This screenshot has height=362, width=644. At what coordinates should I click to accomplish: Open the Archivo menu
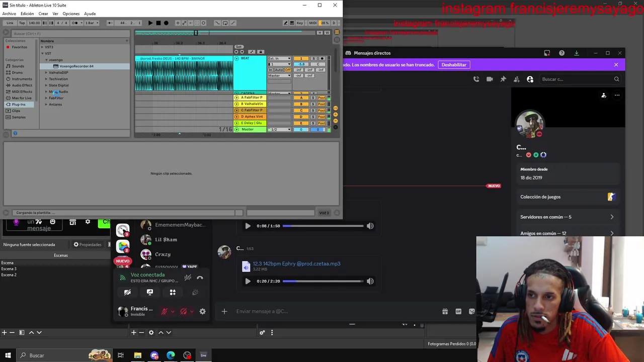pyautogui.click(x=9, y=14)
